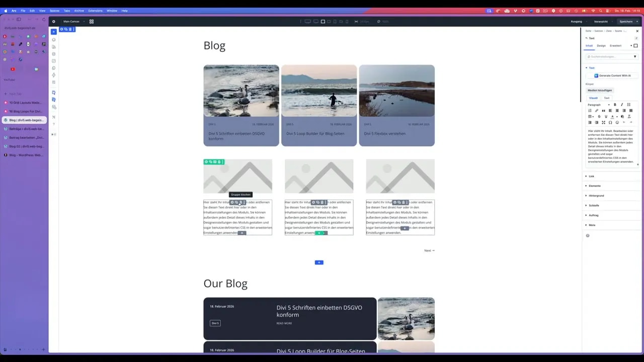Open the Window menu in the macOS menu bar
The width and height of the screenshot is (644, 362).
[x=112, y=11]
